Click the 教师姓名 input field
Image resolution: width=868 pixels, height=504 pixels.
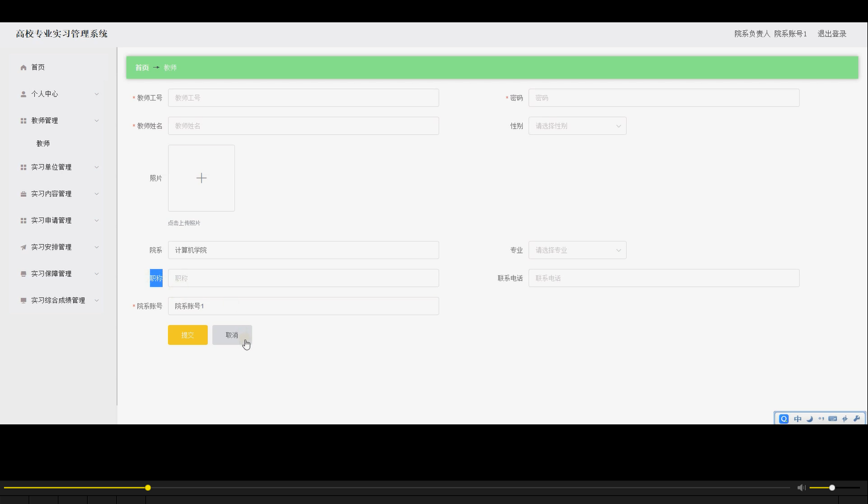click(x=303, y=126)
